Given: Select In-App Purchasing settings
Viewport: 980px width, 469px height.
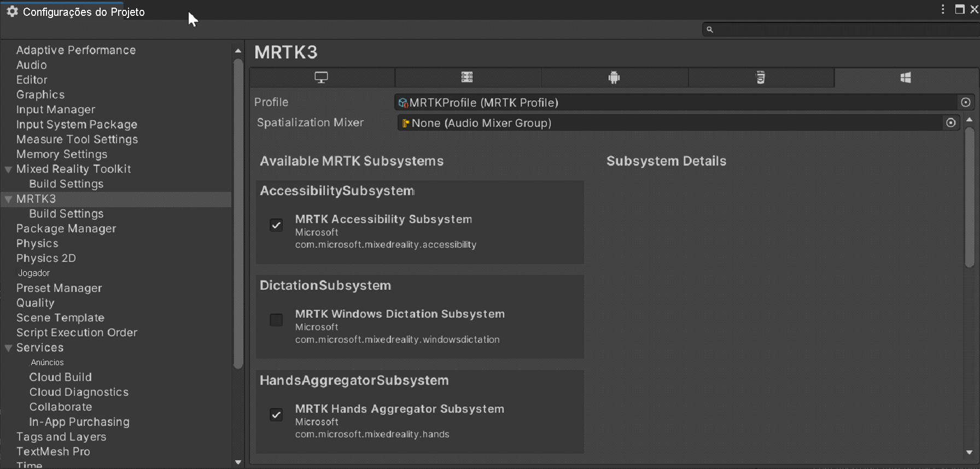Looking at the screenshot, I should click(x=79, y=422).
